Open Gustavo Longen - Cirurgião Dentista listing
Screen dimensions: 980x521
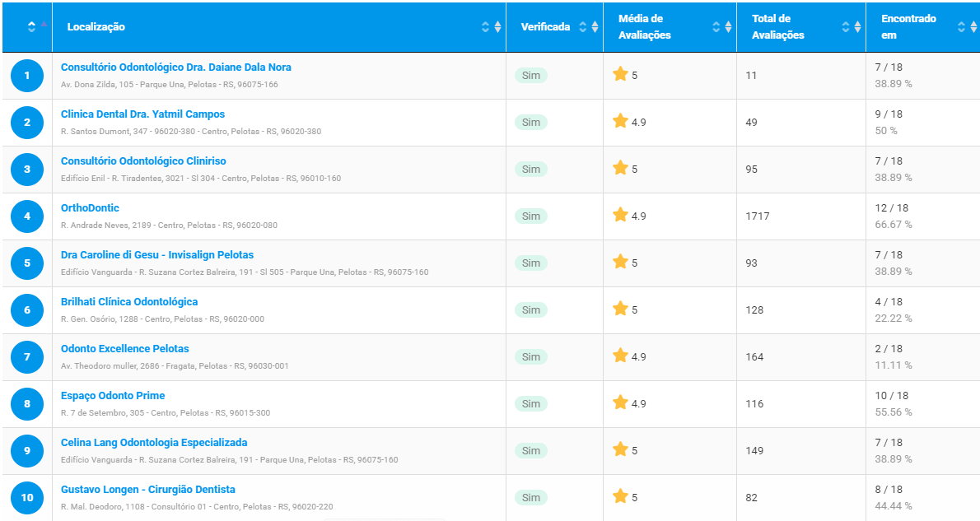click(x=148, y=489)
